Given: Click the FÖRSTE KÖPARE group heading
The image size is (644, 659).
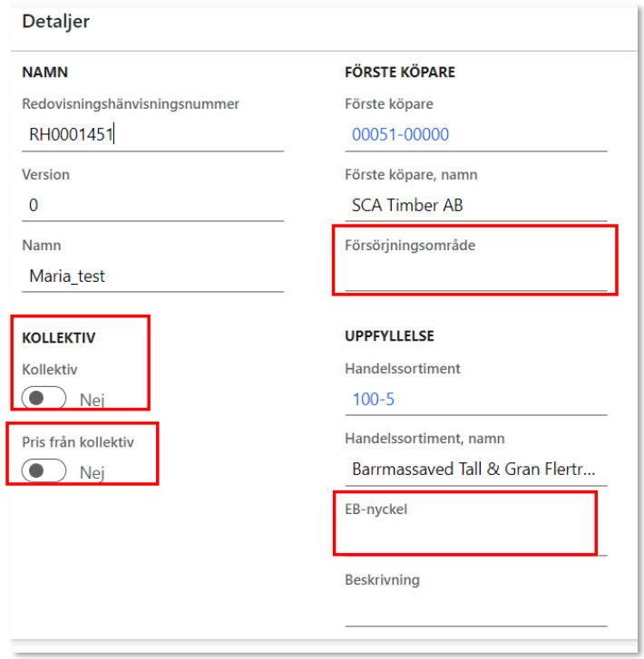Looking at the screenshot, I should [400, 72].
